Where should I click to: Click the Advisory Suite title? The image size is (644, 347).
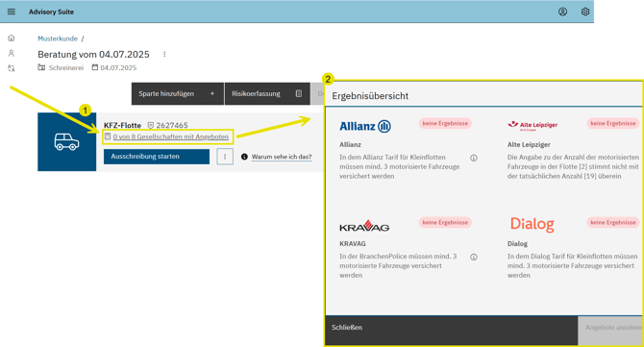click(51, 12)
